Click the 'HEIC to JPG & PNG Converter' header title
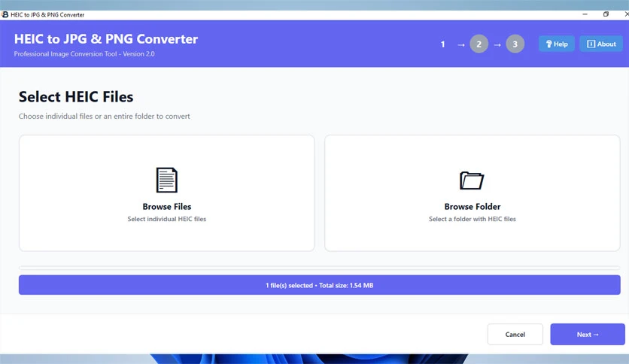The height and width of the screenshot is (364, 629). [106, 39]
